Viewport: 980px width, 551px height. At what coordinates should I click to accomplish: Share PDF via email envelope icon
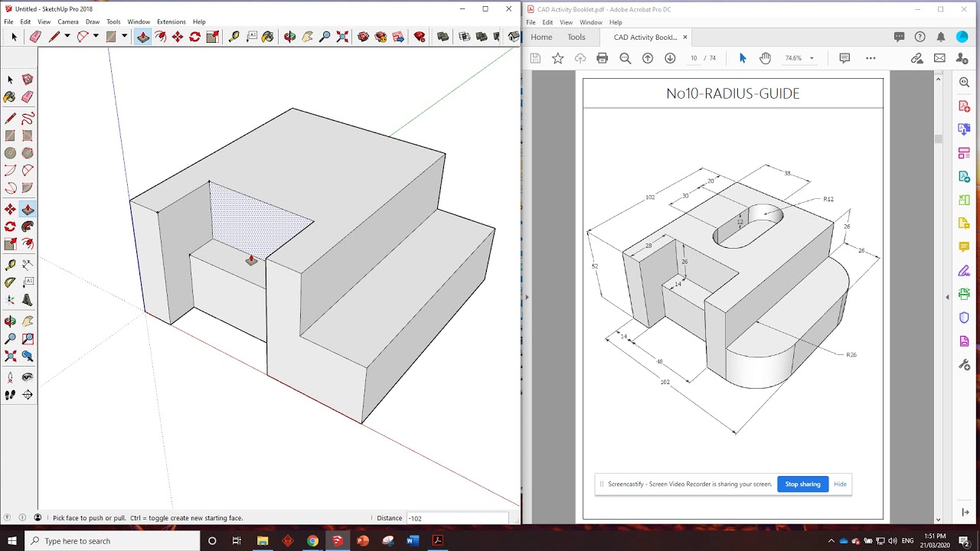[x=939, y=58]
